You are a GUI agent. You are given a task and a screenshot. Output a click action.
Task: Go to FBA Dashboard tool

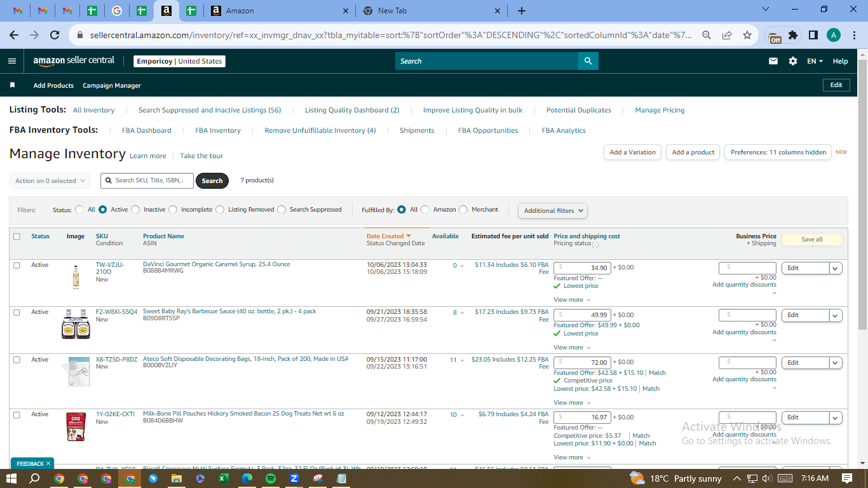coord(147,130)
